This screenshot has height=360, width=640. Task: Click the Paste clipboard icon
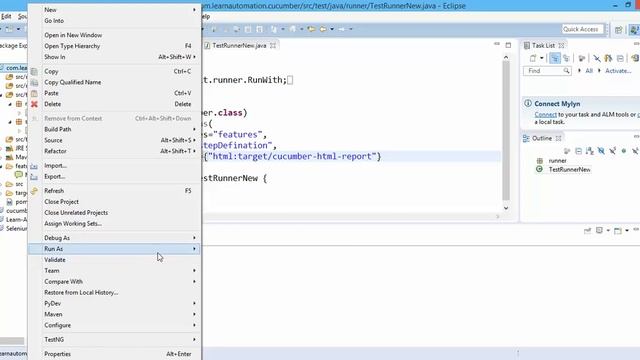[34, 93]
